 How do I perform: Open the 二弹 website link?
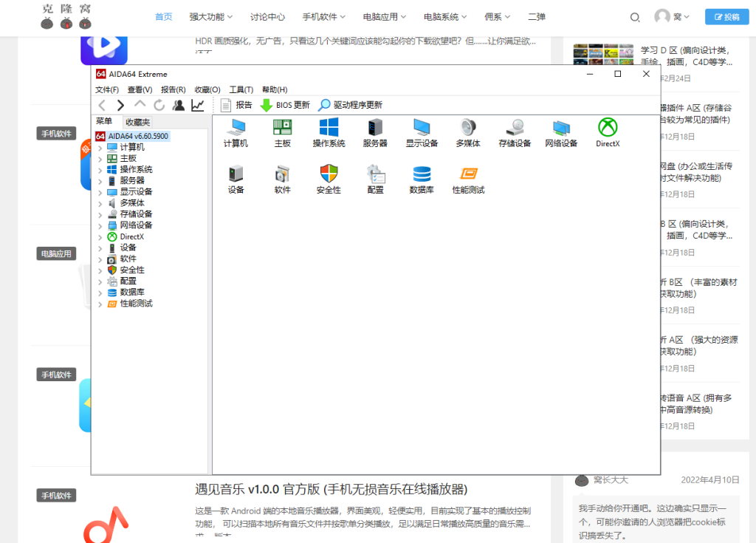(x=537, y=17)
